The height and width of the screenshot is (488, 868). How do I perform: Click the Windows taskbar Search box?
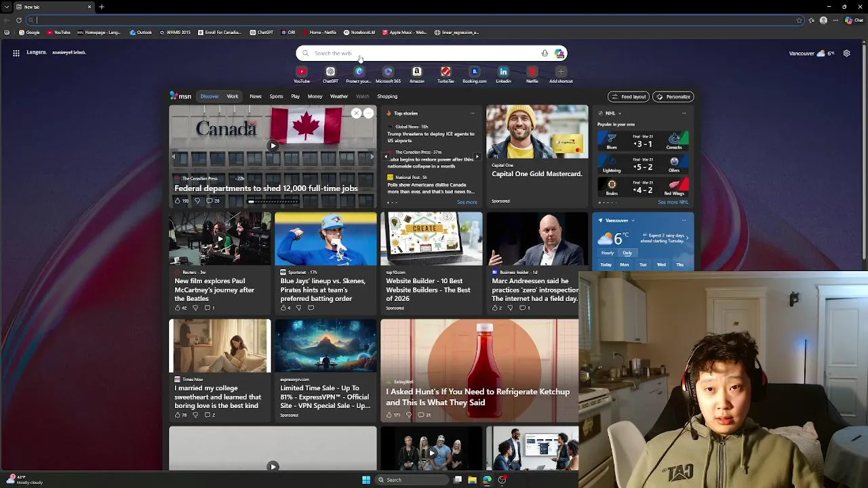click(x=412, y=480)
